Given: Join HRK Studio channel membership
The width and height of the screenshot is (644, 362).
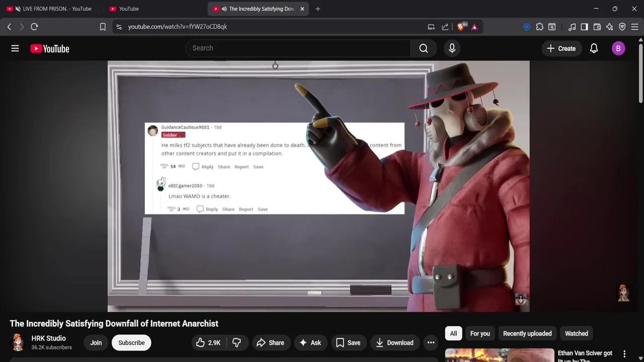Looking at the screenshot, I should (x=96, y=343).
